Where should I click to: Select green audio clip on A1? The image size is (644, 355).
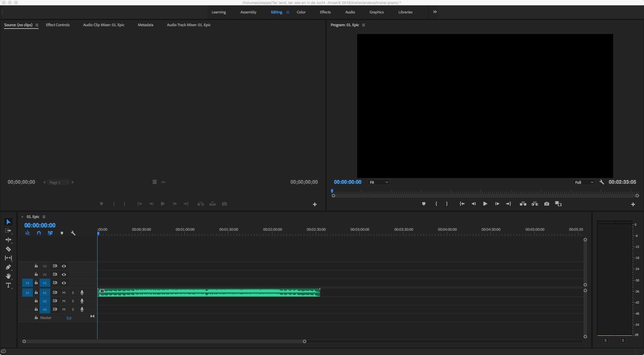click(209, 293)
